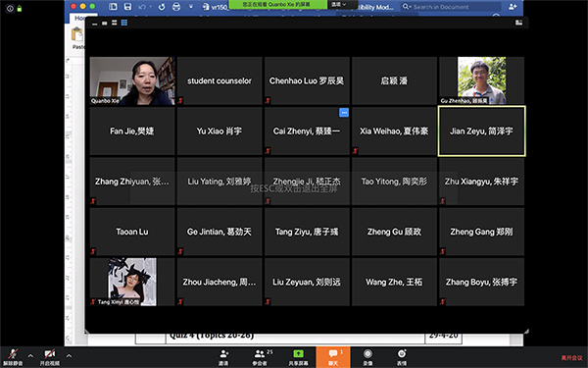Click the Paste clipboard icon in Word
588x368 pixels.
77,34
